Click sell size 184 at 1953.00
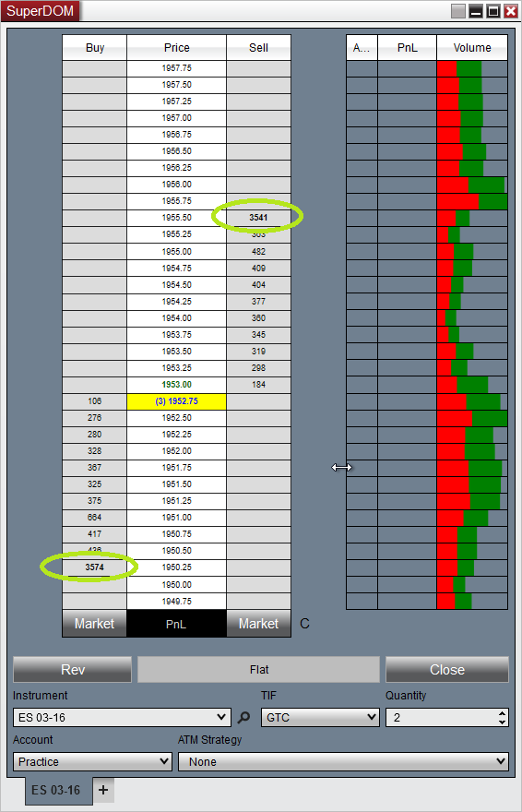 258,385
